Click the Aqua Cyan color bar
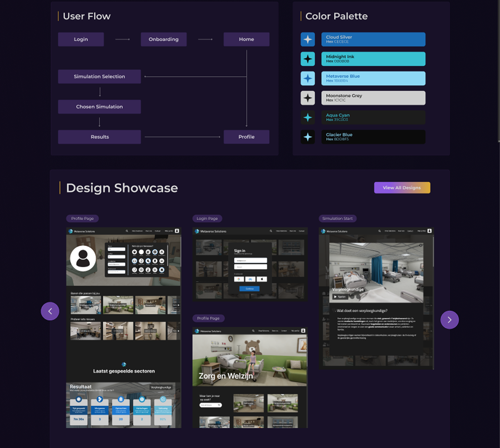500x448 pixels. (x=373, y=118)
